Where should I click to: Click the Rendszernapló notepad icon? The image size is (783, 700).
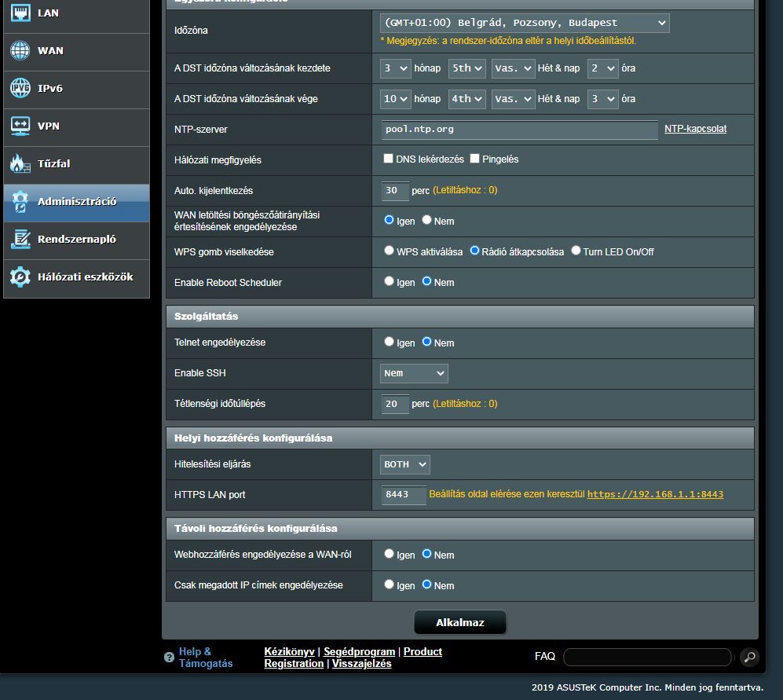[20, 239]
